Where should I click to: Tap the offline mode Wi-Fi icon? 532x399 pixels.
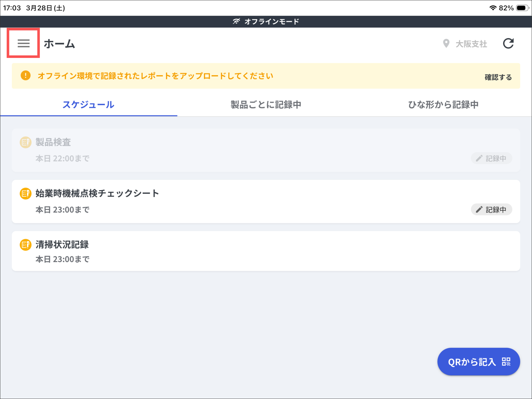pos(236,21)
